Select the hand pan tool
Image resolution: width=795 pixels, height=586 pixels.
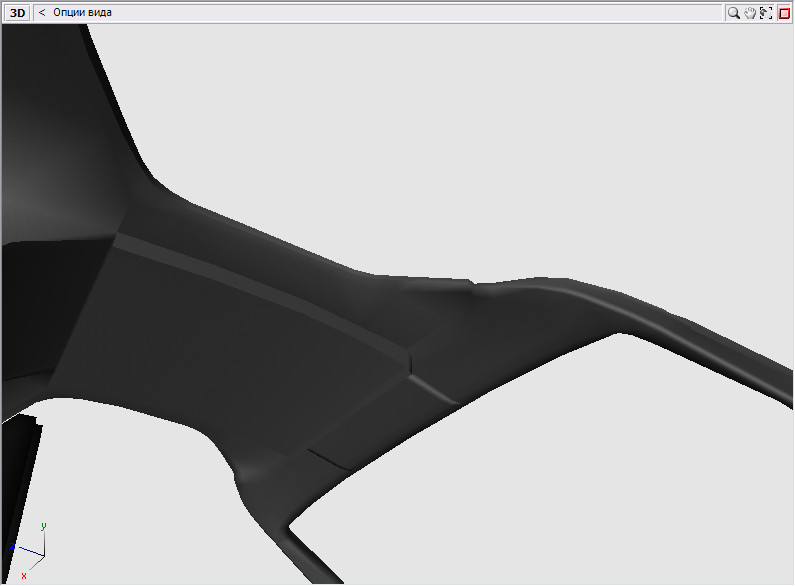(750, 13)
